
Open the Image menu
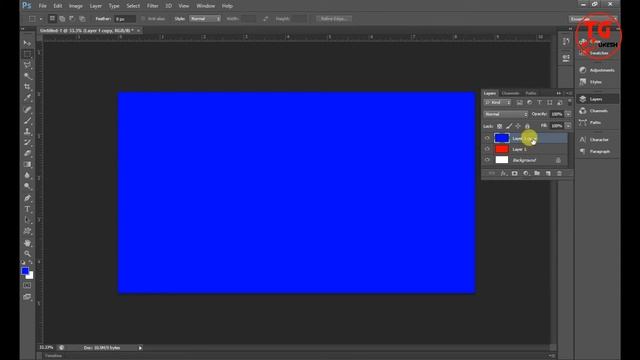(x=76, y=6)
